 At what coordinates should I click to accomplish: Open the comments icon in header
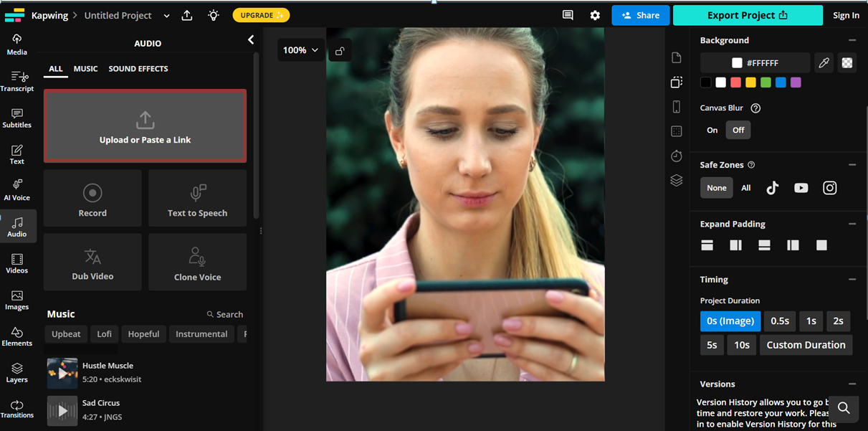coord(568,15)
